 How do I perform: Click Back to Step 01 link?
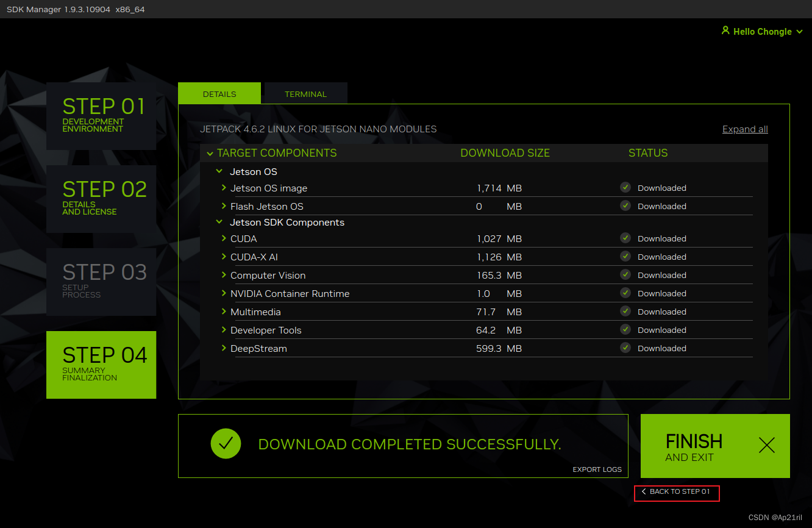[677, 491]
